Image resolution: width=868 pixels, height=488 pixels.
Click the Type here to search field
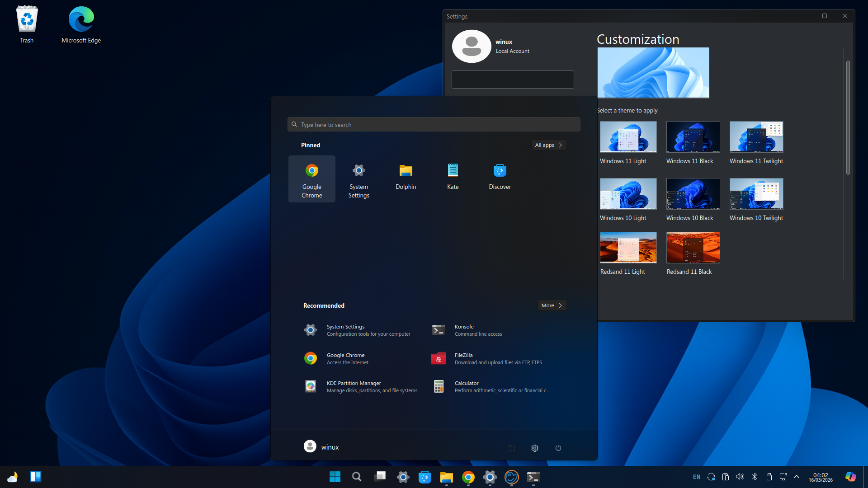pos(434,125)
